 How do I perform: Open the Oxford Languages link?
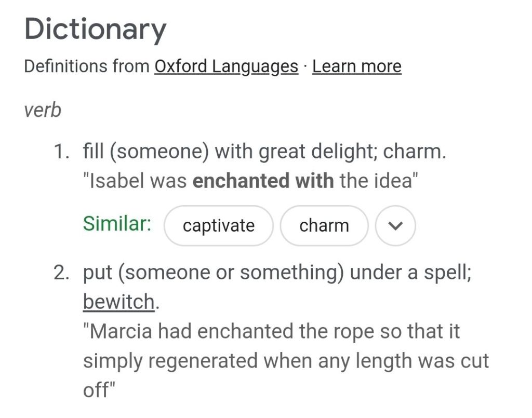pos(226,66)
